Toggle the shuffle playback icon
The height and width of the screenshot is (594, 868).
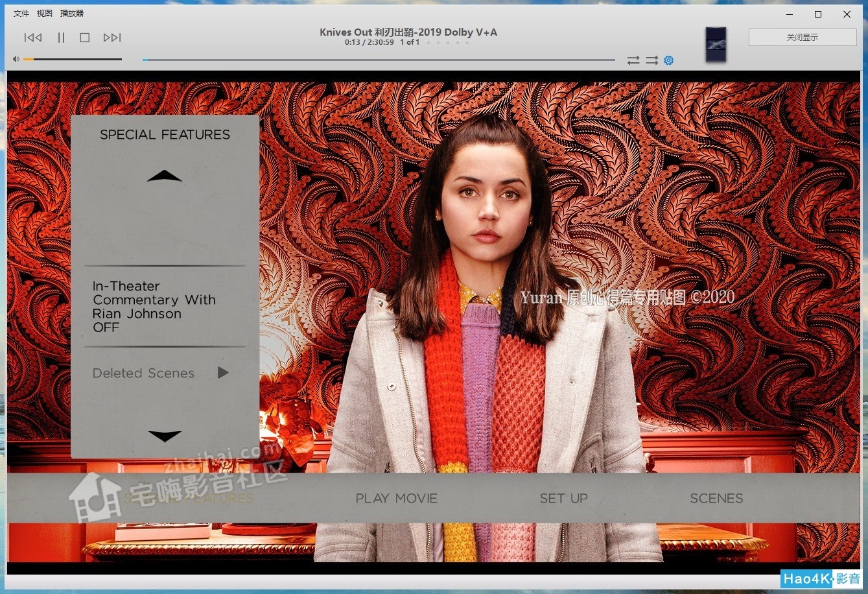click(651, 60)
